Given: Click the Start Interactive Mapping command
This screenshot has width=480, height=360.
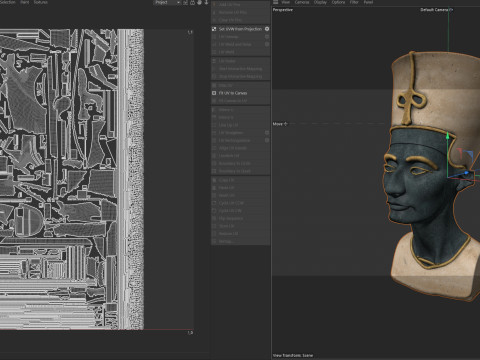Looking at the screenshot, I should click(240, 69).
